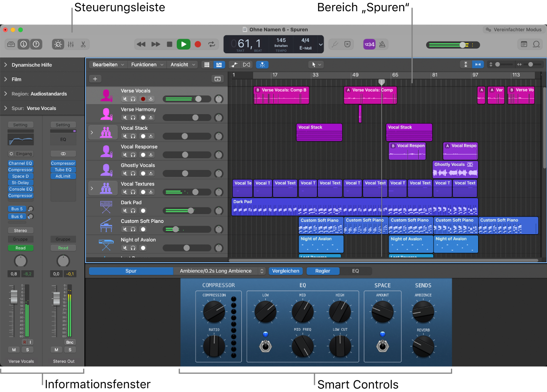
Task: Expand the Vocal Stack track disclosure triangle
Action: pyautogui.click(x=92, y=132)
